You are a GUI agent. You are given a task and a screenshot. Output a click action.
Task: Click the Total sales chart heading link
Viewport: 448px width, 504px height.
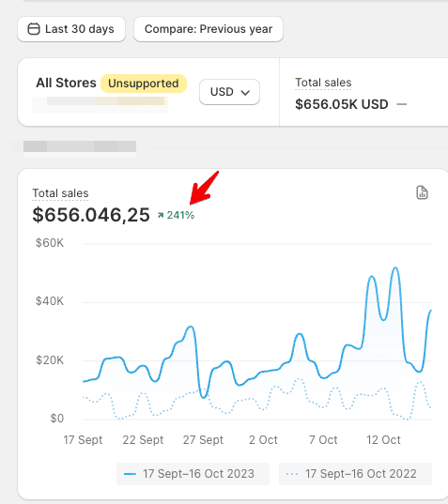(x=60, y=193)
